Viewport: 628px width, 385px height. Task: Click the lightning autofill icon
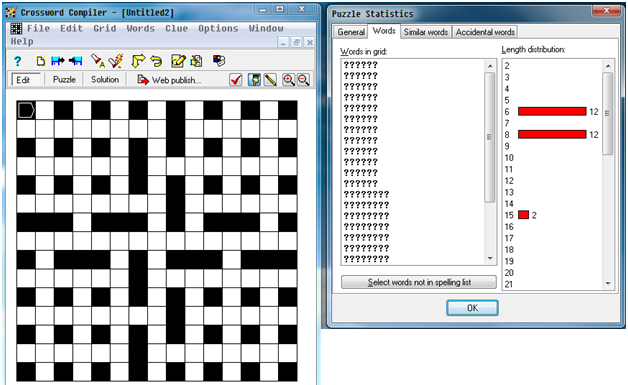[116, 61]
